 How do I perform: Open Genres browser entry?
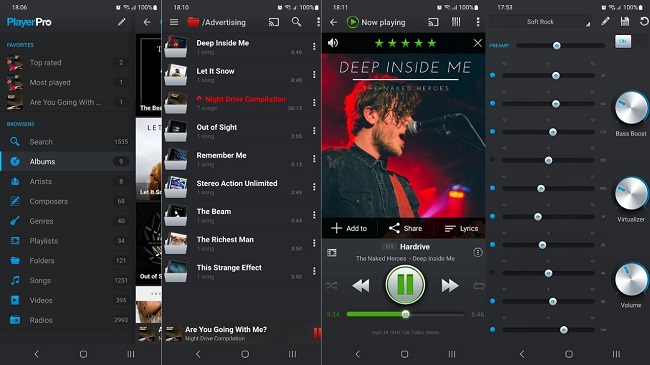click(67, 221)
